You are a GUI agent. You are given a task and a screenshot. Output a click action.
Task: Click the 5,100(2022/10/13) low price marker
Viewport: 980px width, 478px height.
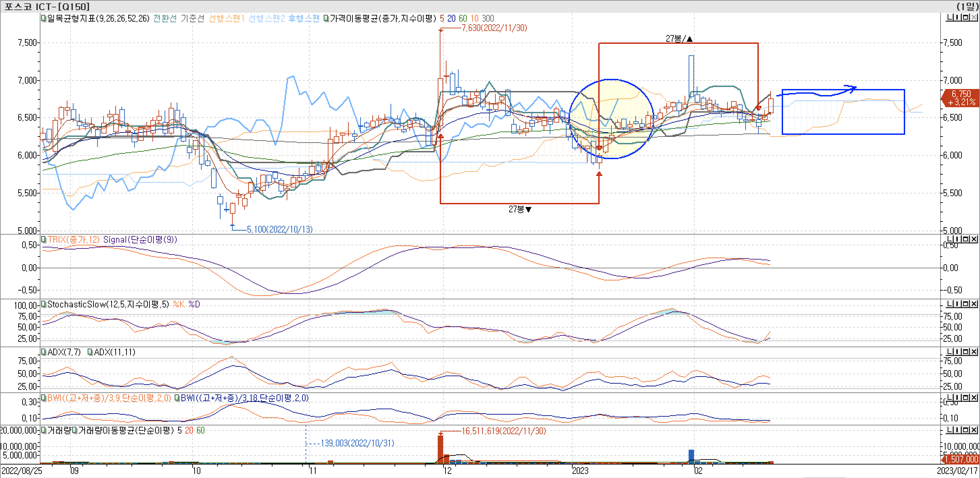point(279,229)
